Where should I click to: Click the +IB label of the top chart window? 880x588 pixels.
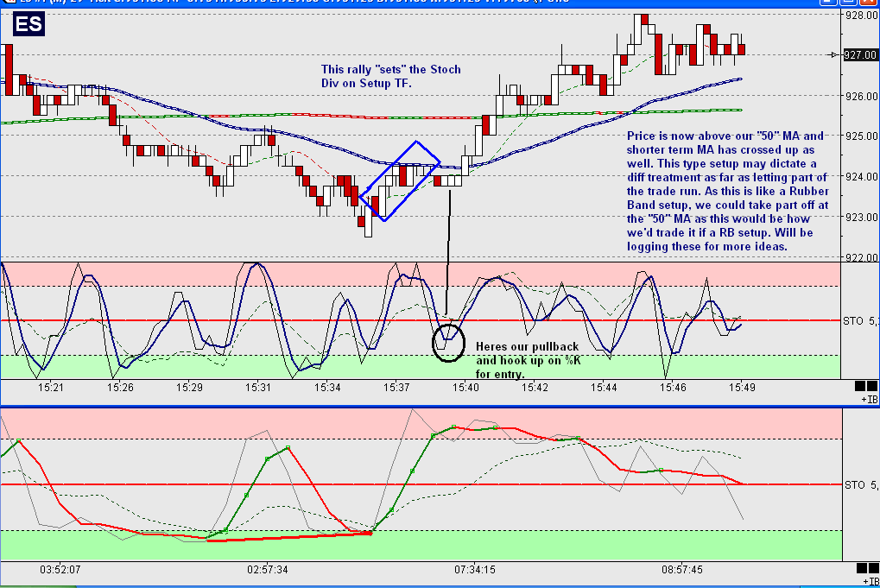870,400
